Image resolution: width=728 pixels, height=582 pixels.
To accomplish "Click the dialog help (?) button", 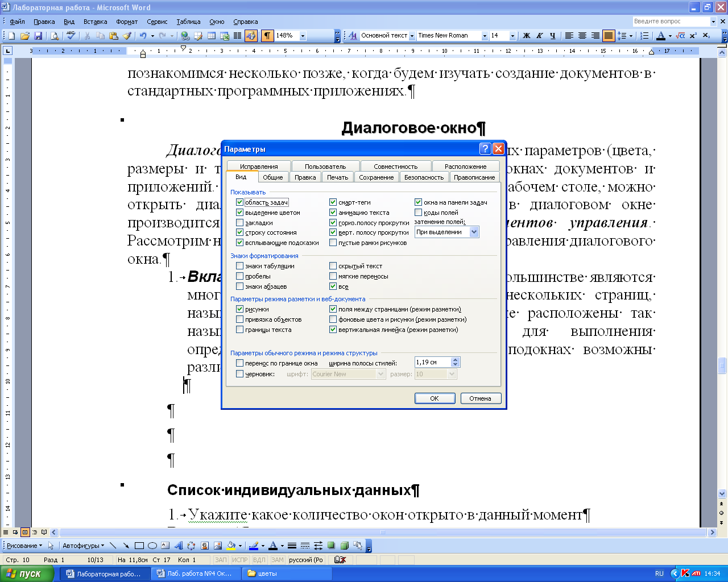I will (485, 148).
